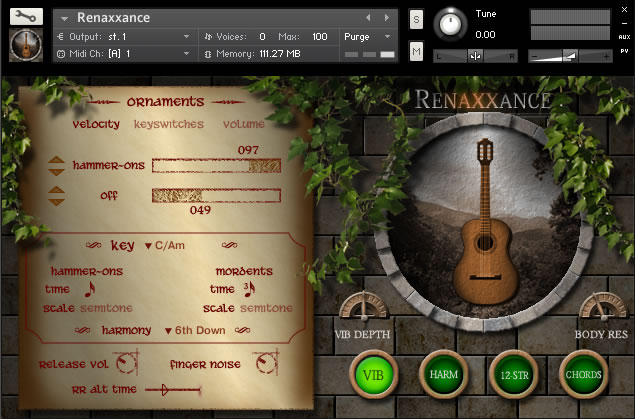Click the pan slider center marker
The height and width of the screenshot is (419, 635).
tap(475, 56)
